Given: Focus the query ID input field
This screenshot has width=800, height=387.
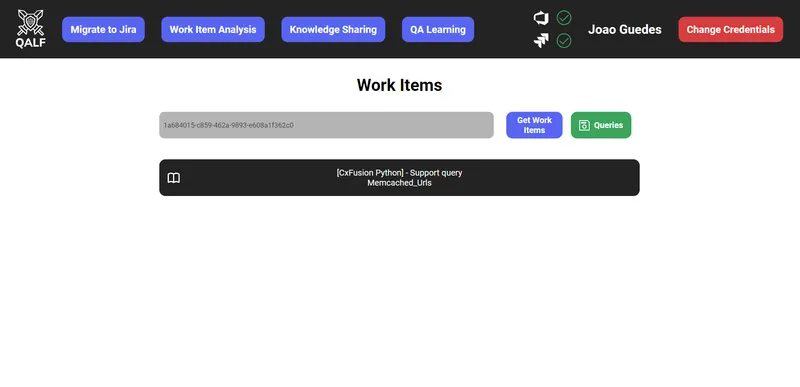Looking at the screenshot, I should point(327,125).
